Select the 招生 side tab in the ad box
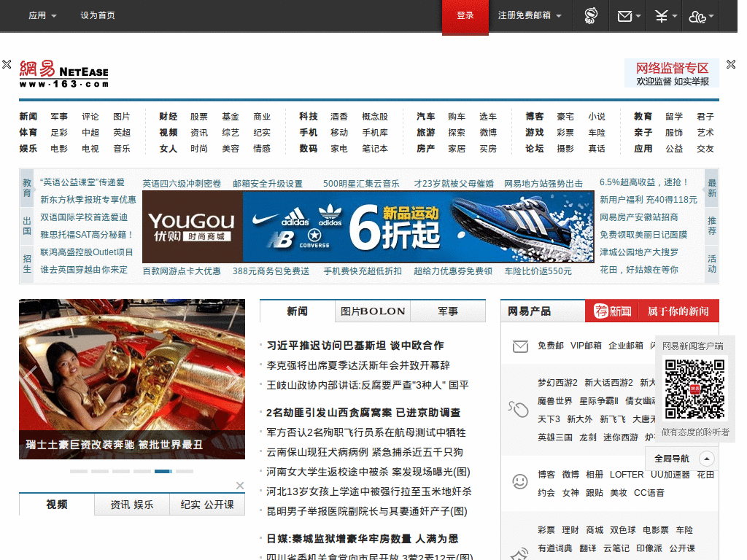The height and width of the screenshot is (560, 747). pos(27,264)
